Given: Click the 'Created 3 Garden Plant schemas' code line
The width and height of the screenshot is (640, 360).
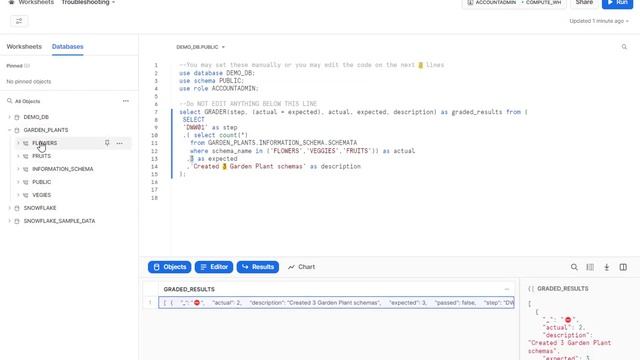Looking at the screenshot, I should click(x=274, y=167).
